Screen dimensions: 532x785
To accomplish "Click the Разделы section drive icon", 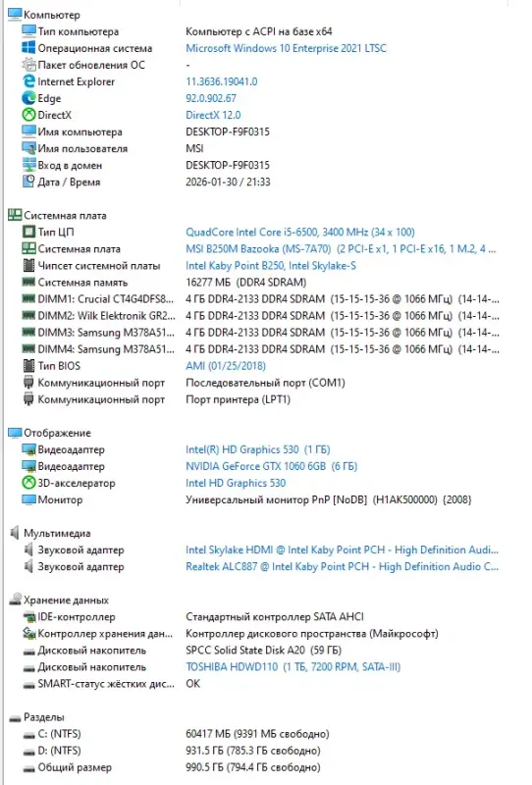I will pos(15,718).
